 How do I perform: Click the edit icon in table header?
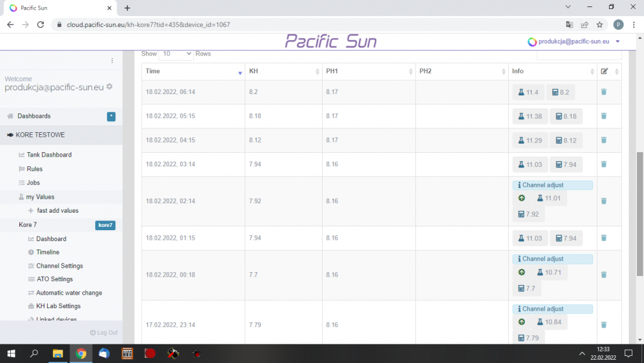604,71
